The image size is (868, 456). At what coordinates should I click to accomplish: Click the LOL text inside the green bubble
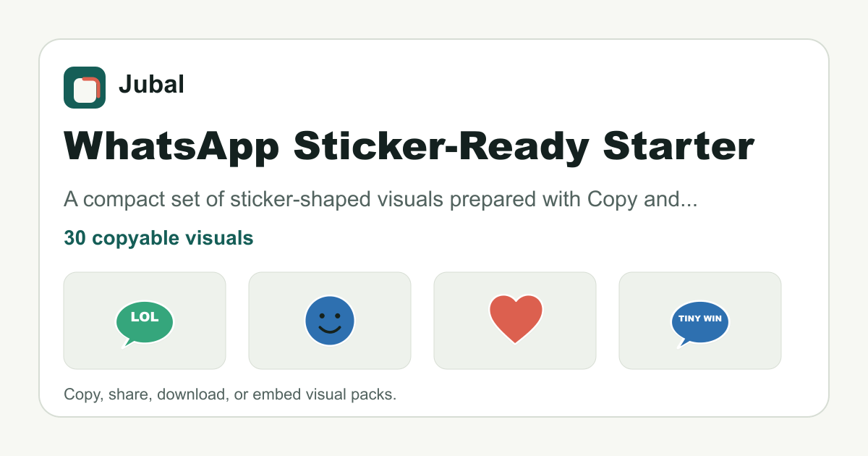tap(145, 316)
